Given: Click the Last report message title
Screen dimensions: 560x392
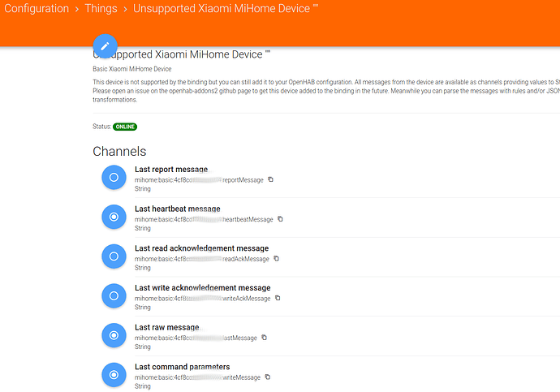Looking at the screenshot, I should click(171, 169).
